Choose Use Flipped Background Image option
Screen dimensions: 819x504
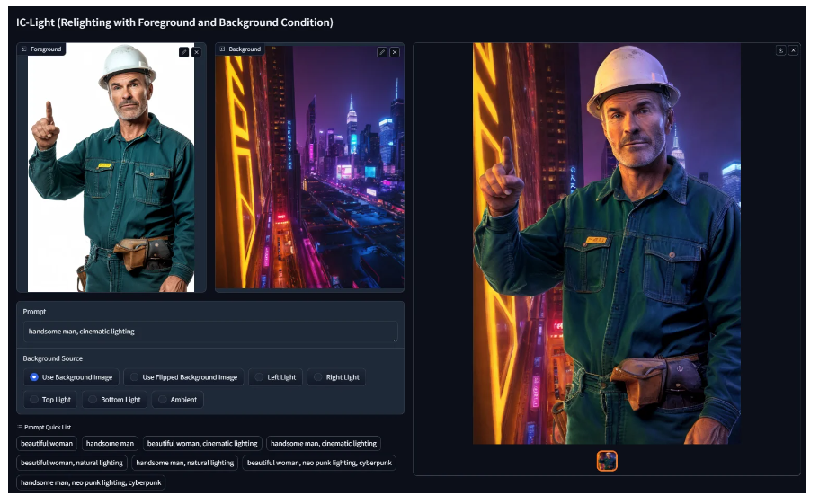pos(135,377)
